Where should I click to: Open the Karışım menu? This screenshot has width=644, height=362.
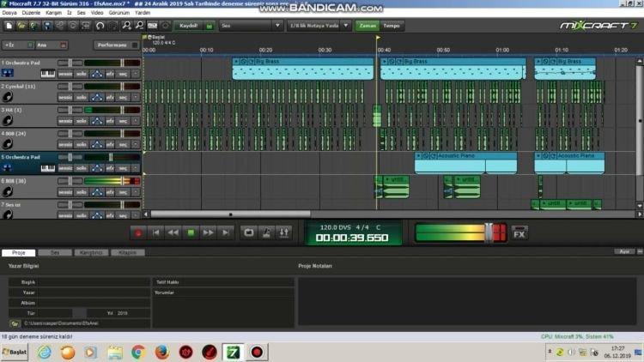point(53,13)
